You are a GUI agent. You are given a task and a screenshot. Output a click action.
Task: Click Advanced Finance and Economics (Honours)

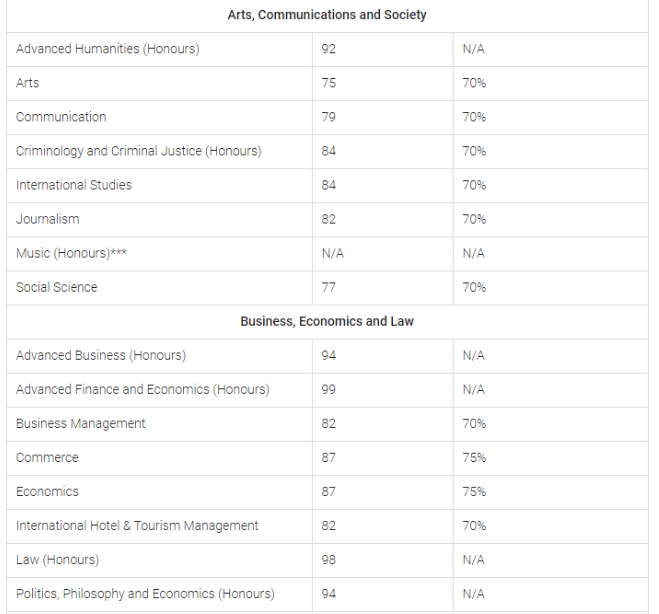point(142,389)
